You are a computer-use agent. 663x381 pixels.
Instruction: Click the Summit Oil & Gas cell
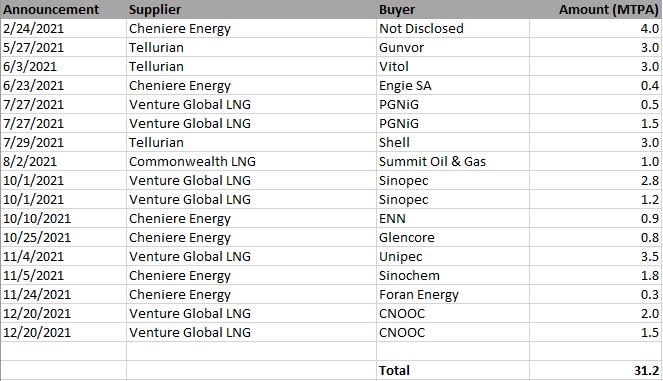point(453,162)
